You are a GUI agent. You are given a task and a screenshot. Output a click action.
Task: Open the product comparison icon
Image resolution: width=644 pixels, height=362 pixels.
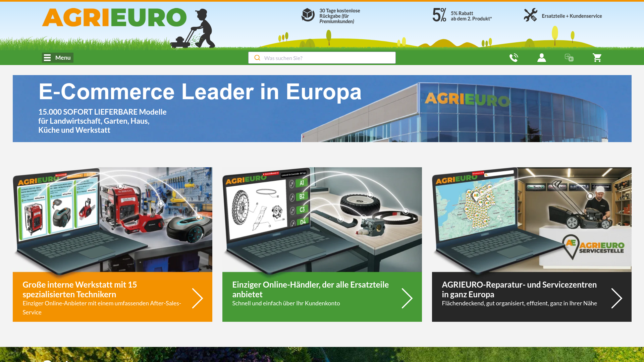pyautogui.click(x=569, y=58)
